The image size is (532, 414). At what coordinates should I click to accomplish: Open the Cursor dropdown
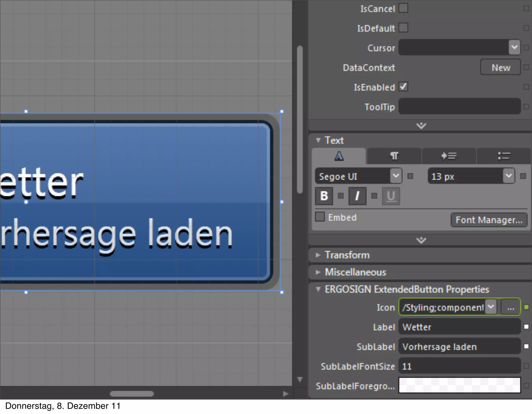514,47
